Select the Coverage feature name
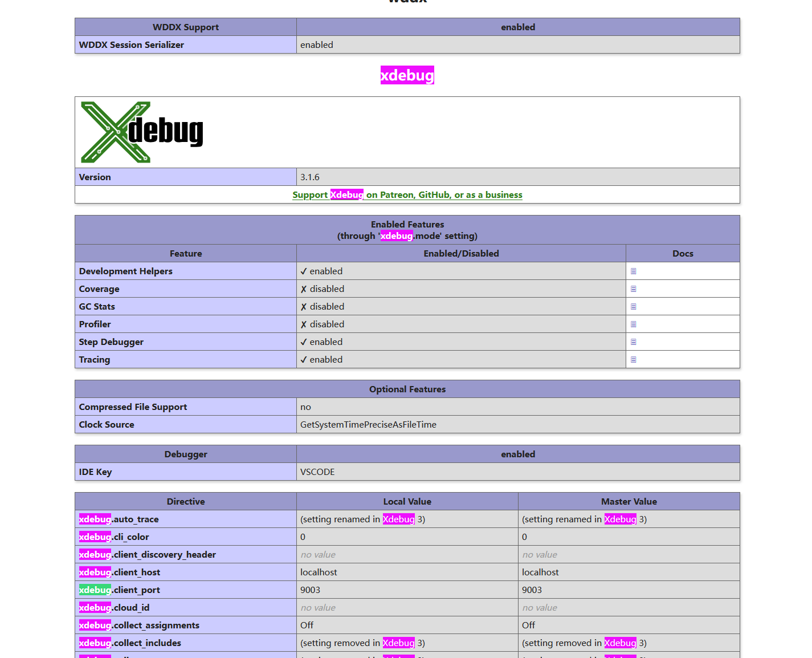This screenshot has height=658, width=812. tap(99, 289)
